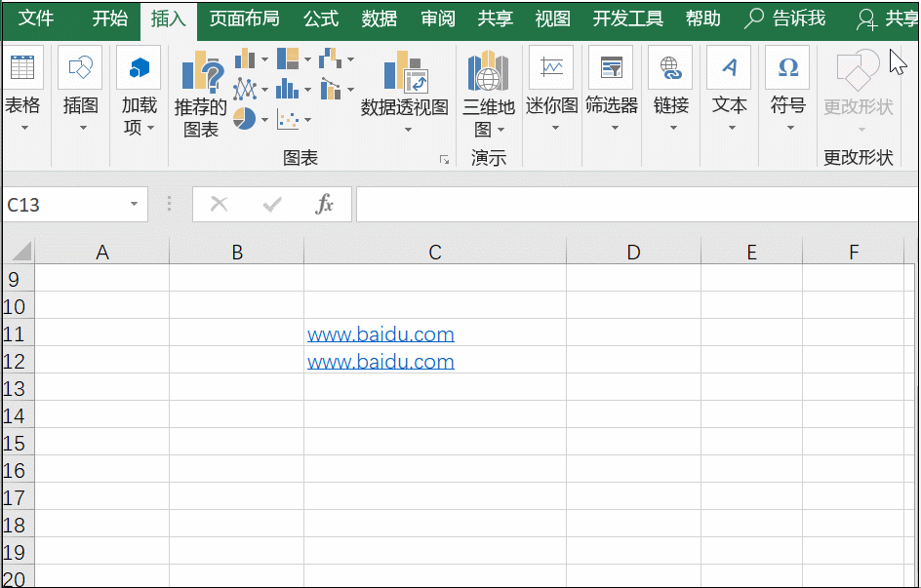Click the formula bar confirm checkmark
This screenshot has height=588, width=921.
pyautogui.click(x=272, y=204)
